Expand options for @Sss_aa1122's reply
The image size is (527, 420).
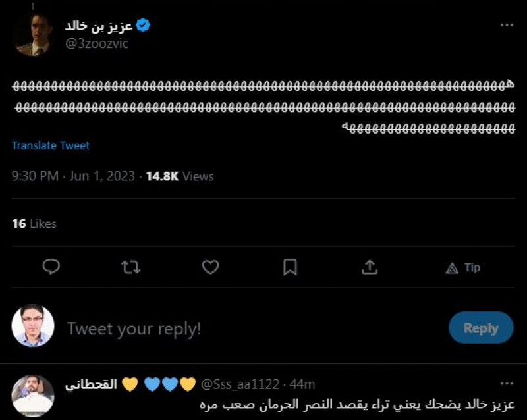[507, 382]
